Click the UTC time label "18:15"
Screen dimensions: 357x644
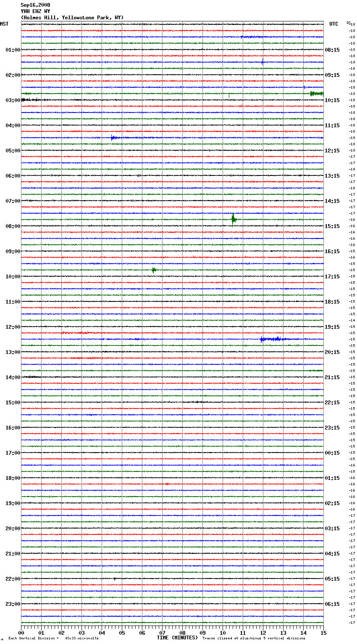coord(332,302)
